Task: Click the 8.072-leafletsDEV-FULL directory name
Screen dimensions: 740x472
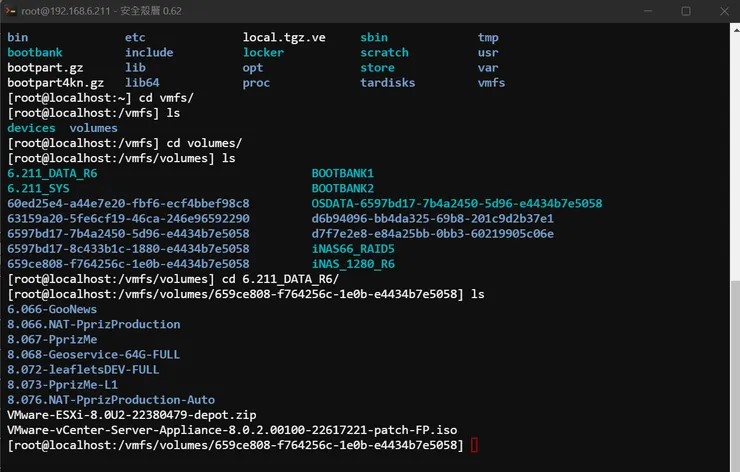Action: (83, 369)
